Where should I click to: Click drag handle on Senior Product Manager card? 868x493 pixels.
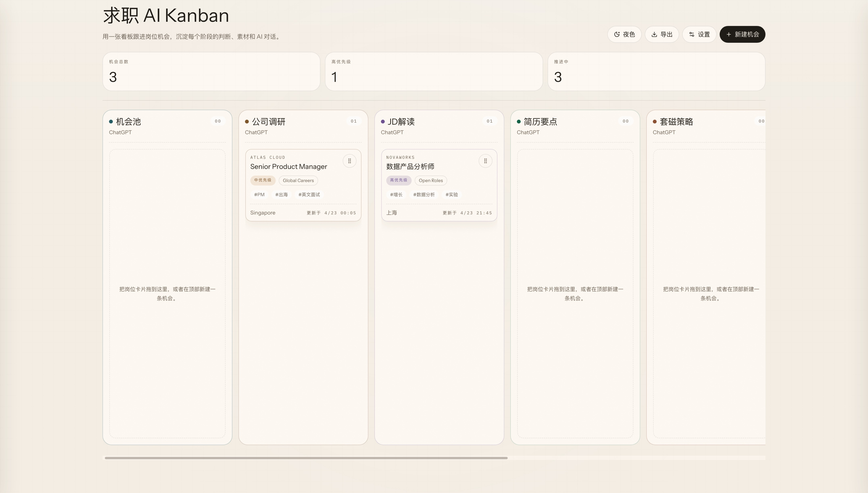(349, 161)
